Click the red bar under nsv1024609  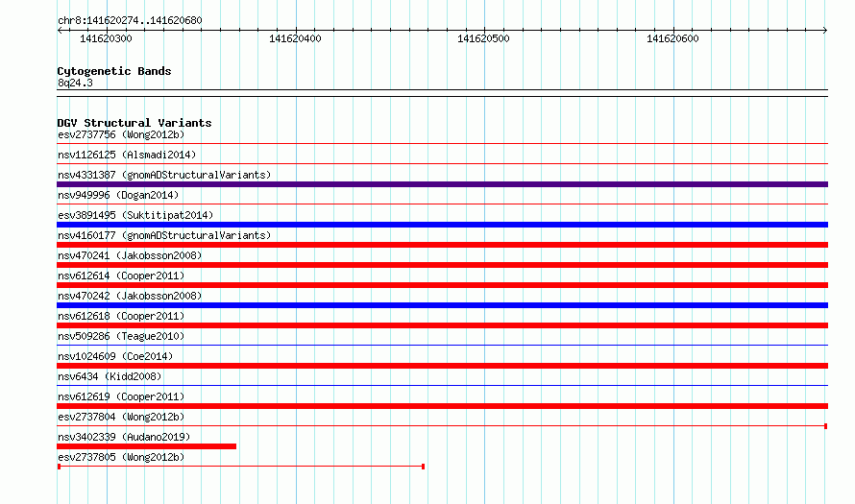pos(442,366)
